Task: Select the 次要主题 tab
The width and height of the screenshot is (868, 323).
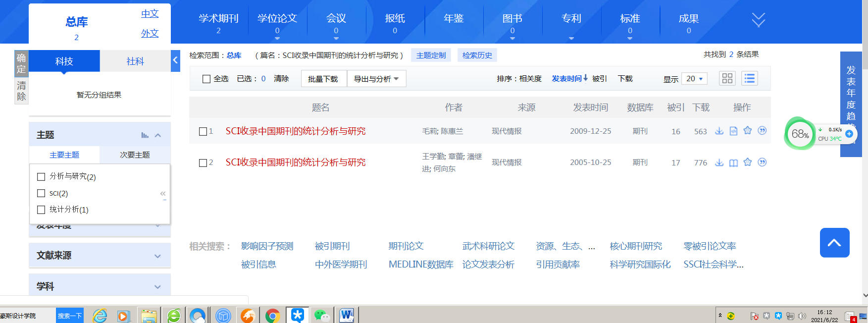Action: coord(135,155)
